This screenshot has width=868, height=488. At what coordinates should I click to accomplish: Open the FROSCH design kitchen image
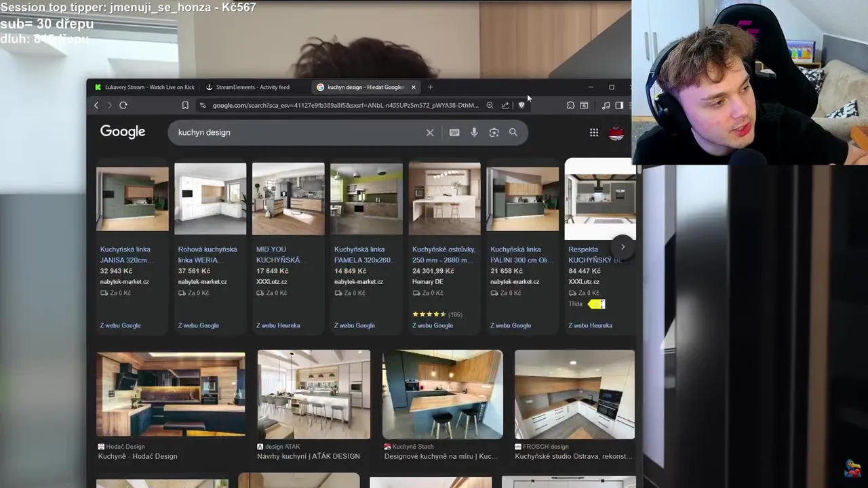[574, 394]
